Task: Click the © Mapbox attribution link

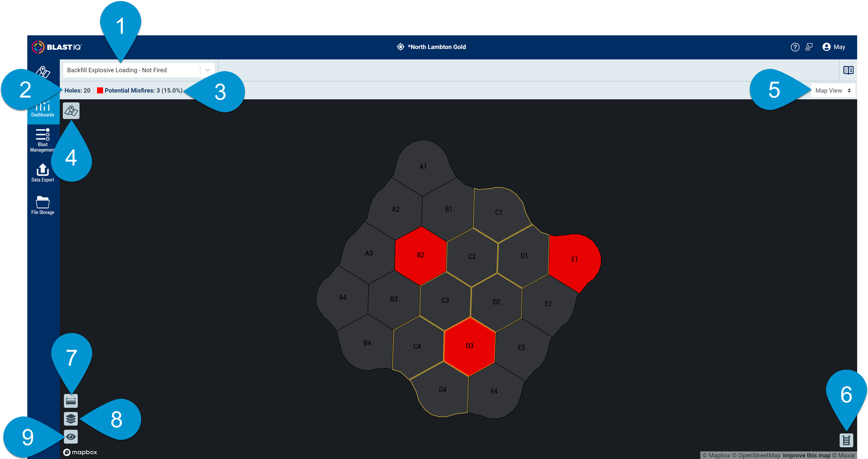Action: click(x=716, y=455)
